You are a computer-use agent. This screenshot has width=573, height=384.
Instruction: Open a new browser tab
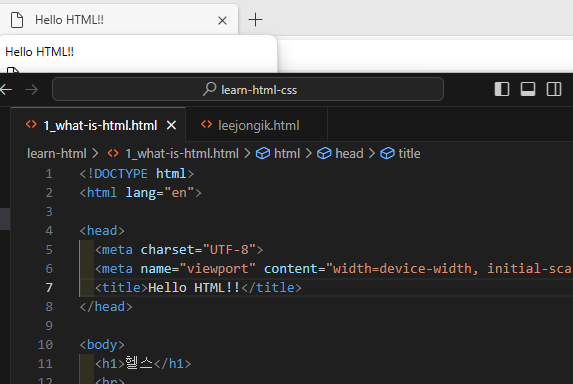click(255, 20)
